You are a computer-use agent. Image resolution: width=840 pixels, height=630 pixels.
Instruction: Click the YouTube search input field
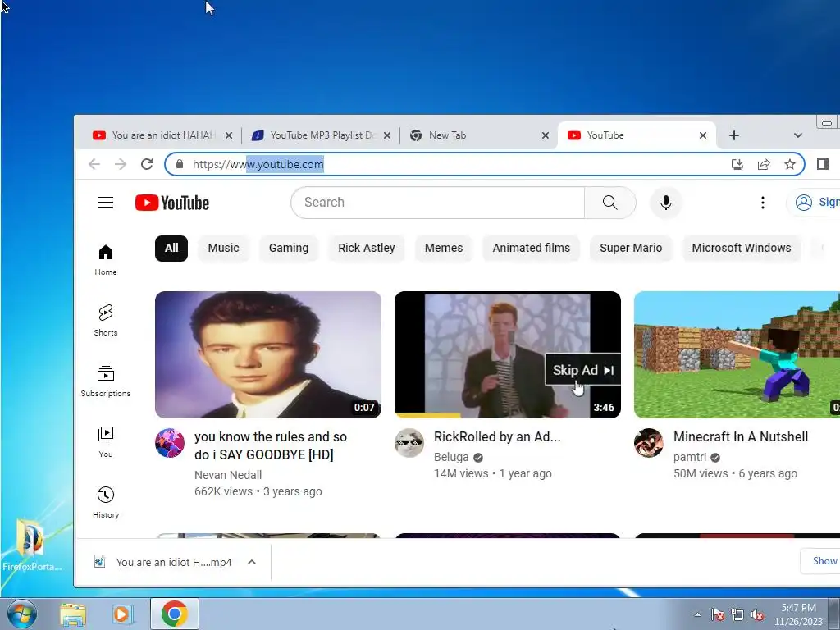tap(438, 203)
